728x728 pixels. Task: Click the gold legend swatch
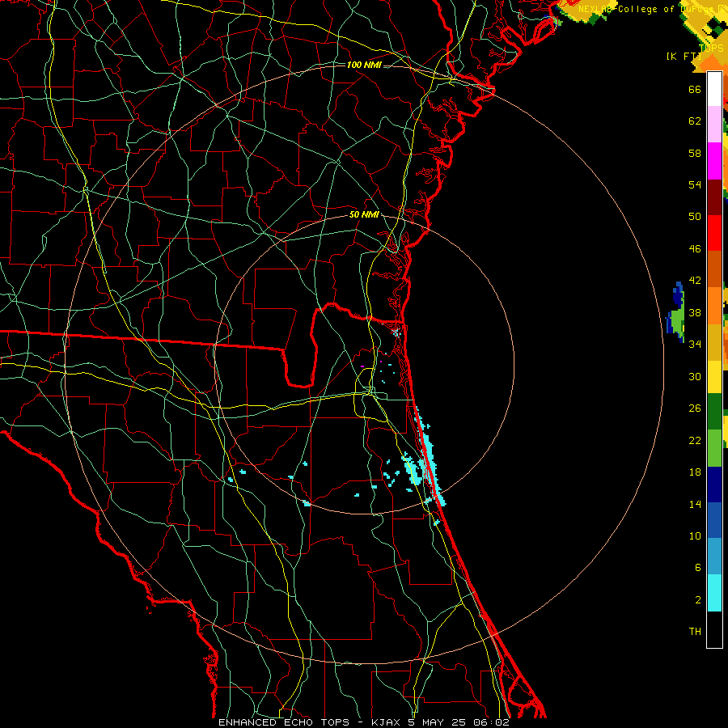coord(714,341)
